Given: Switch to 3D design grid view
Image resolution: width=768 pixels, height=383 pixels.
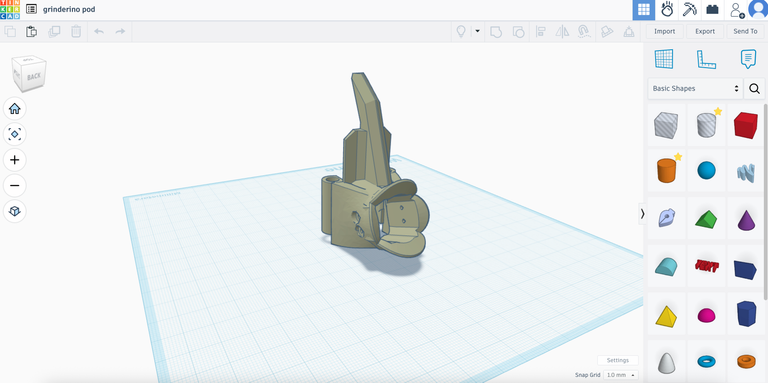Looking at the screenshot, I should click(644, 10).
